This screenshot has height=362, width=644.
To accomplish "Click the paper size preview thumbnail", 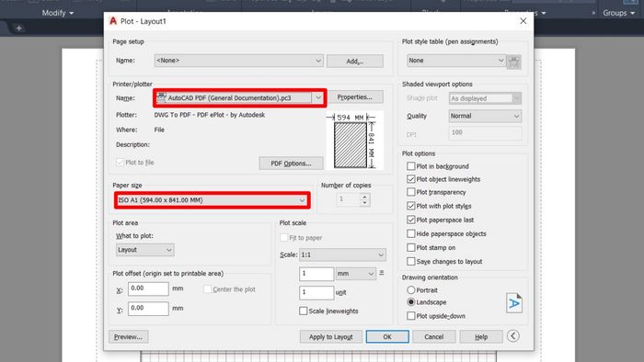I will click(354, 141).
